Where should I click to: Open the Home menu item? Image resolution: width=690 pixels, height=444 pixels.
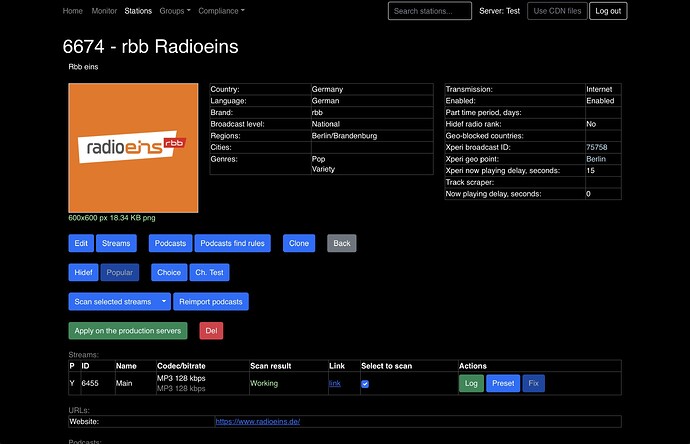(x=73, y=11)
